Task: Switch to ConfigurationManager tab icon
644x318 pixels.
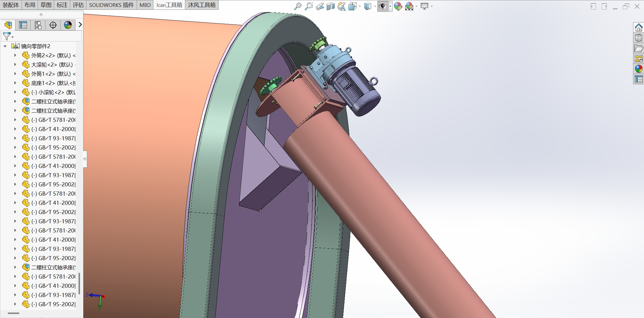Action: (x=38, y=25)
